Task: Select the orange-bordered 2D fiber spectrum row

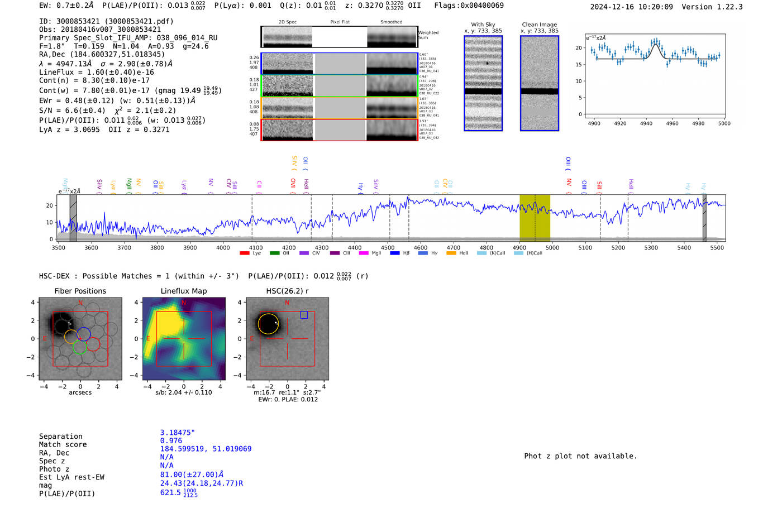Action: [x=339, y=108]
